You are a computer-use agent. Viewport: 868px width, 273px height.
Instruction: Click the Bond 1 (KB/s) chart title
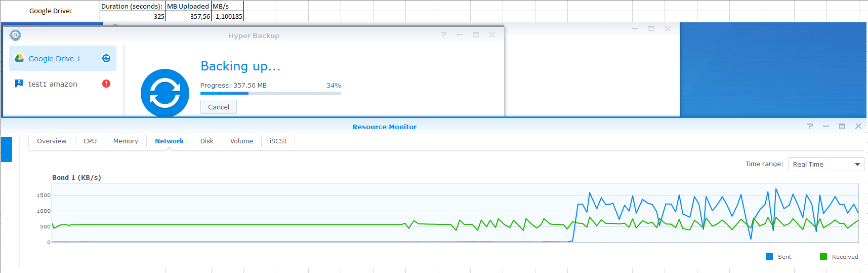(x=76, y=177)
